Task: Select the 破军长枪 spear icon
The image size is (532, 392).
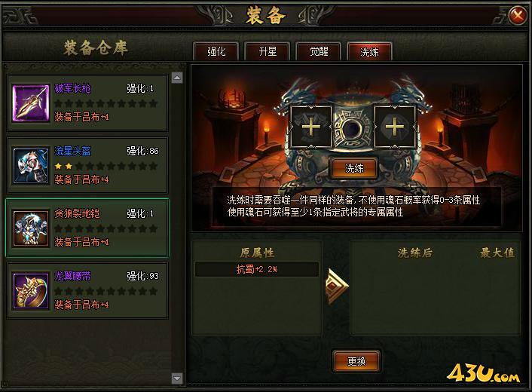Action: [31, 103]
